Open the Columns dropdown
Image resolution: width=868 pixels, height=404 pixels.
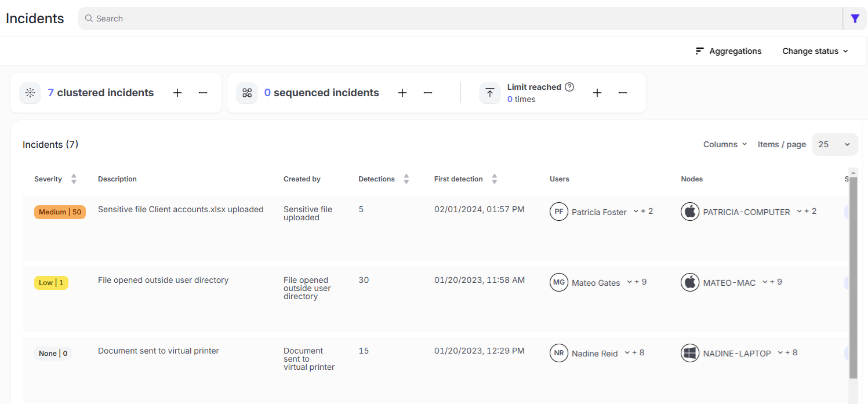pos(725,144)
